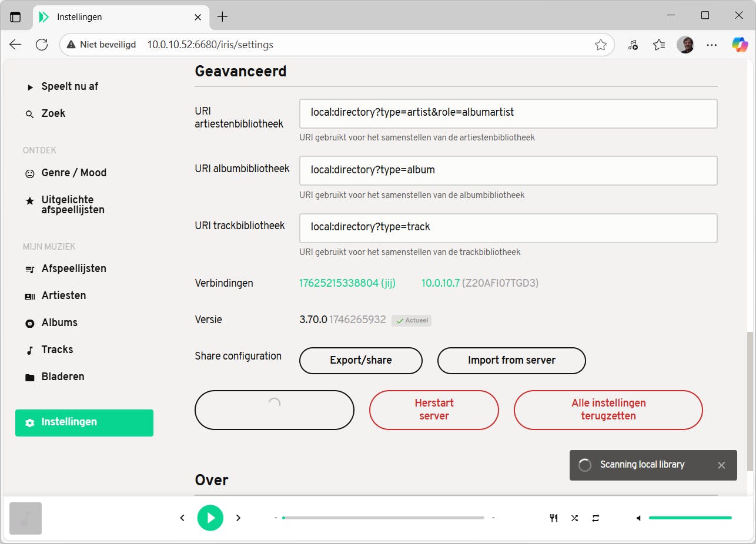The width and height of the screenshot is (756, 544).
Task: Click the playback progress bar
Action: 383,518
